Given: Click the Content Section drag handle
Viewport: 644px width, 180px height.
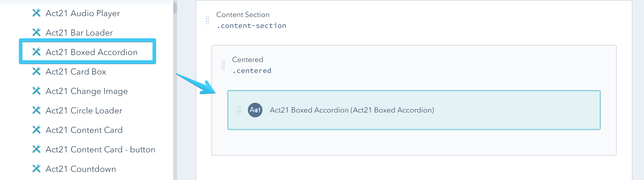Looking at the screenshot, I should pyautogui.click(x=207, y=20).
